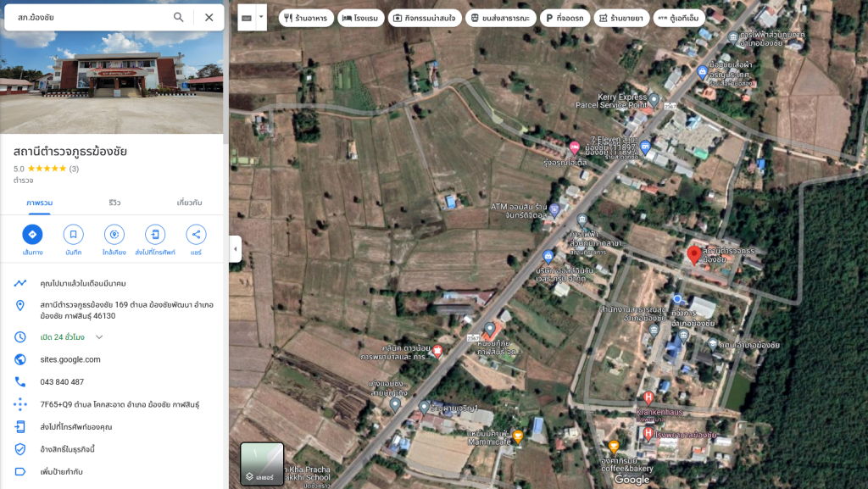Viewport: 868px width, 489px height.
Task: Send to phone (ส่งไปที่โทรศัพท์) icon
Action: pos(155,235)
